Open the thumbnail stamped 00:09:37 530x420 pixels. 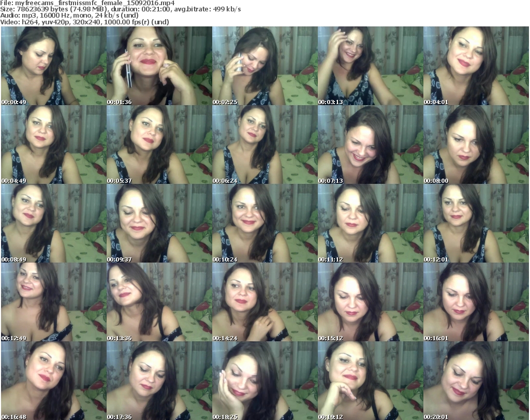pyautogui.click(x=159, y=224)
